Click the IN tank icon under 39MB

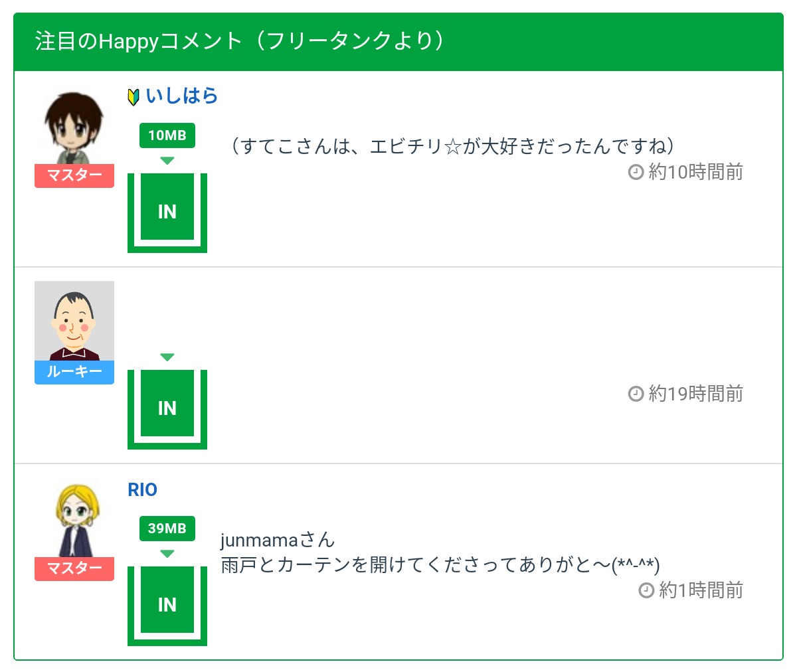(x=167, y=605)
